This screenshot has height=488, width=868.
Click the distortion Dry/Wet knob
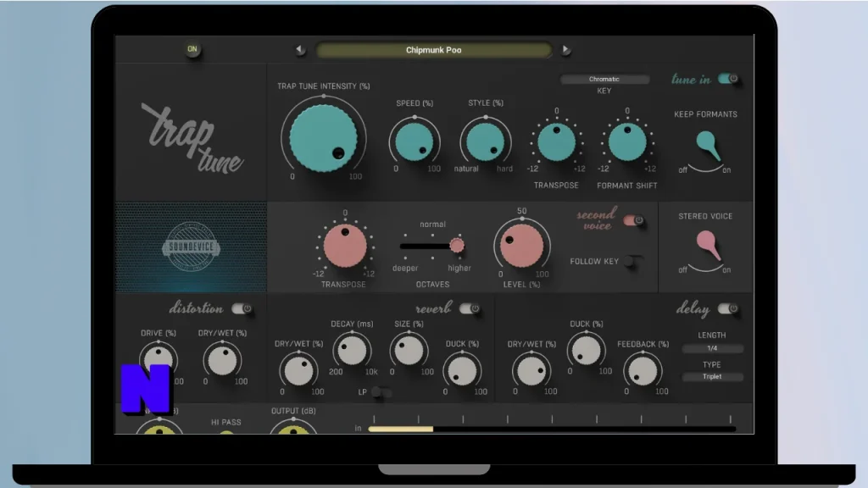(222, 360)
